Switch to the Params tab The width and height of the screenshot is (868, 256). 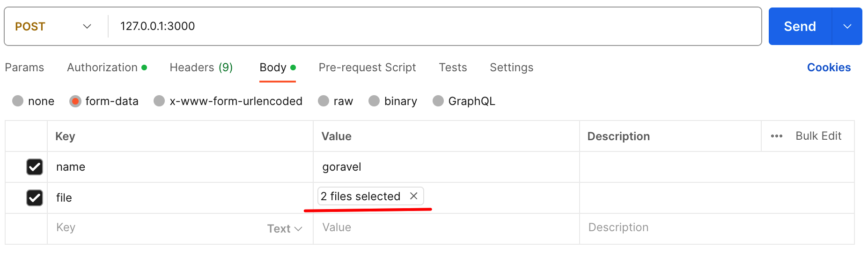(24, 68)
